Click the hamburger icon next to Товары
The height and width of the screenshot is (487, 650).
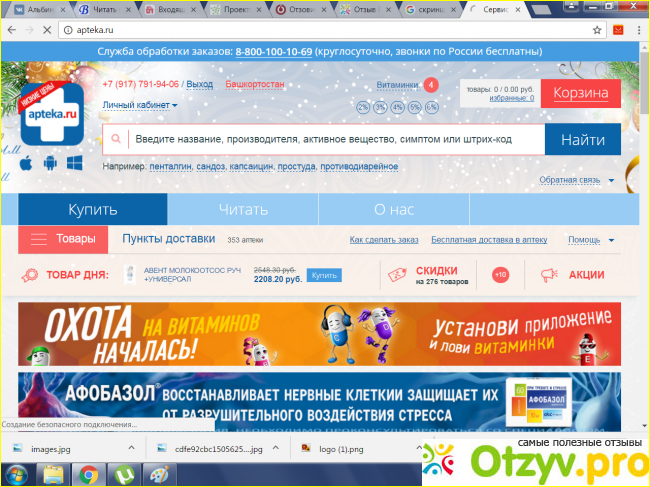click(x=39, y=239)
